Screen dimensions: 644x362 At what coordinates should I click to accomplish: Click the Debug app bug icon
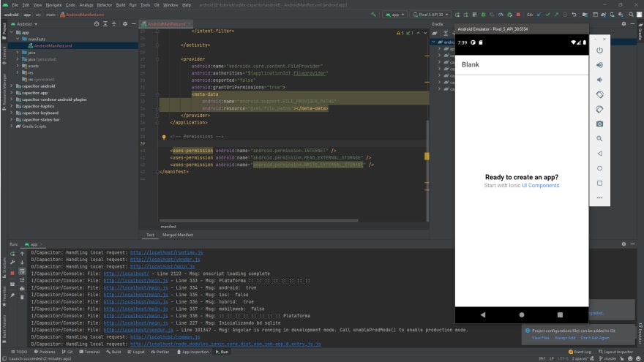(484, 15)
